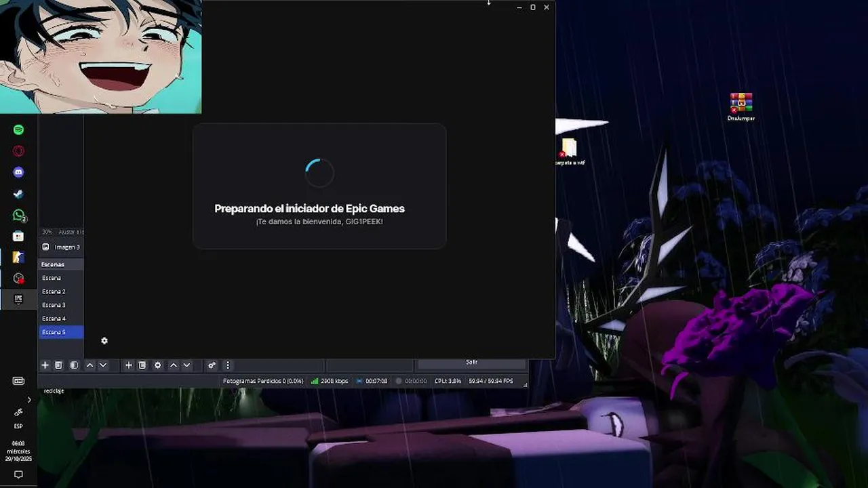Open the 30% preview zoom dropdown
The height and width of the screenshot is (488, 868).
coord(47,232)
